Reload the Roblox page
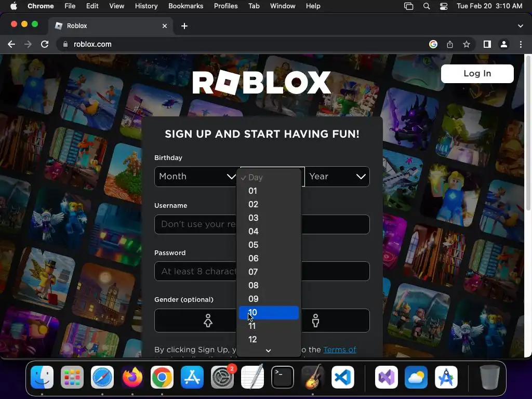 (x=45, y=45)
